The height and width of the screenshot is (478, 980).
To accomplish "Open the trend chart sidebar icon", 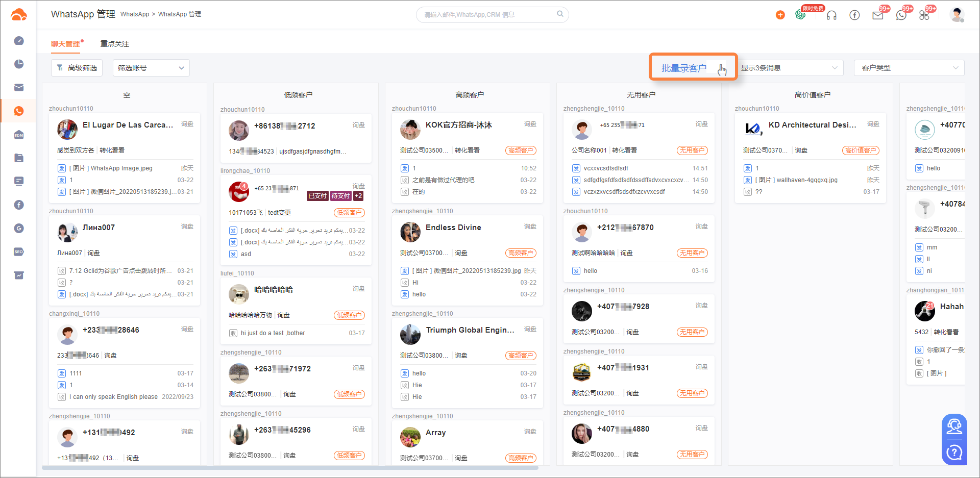I will coord(19,275).
